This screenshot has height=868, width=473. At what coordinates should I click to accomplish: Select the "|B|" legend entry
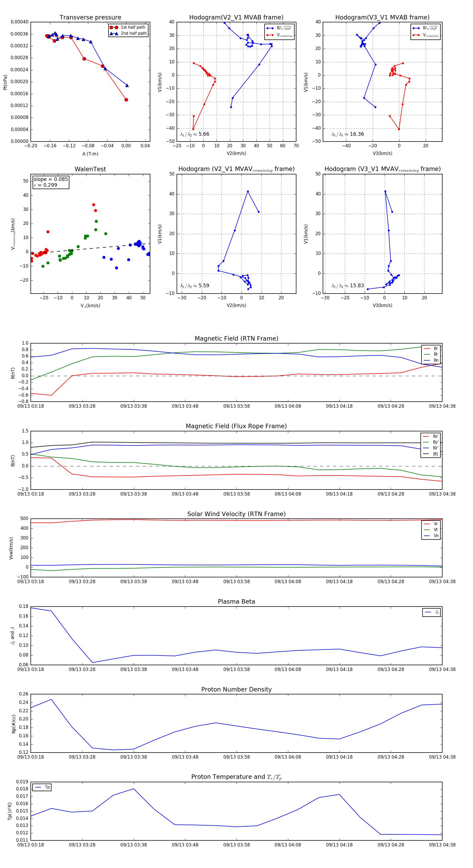[431, 454]
